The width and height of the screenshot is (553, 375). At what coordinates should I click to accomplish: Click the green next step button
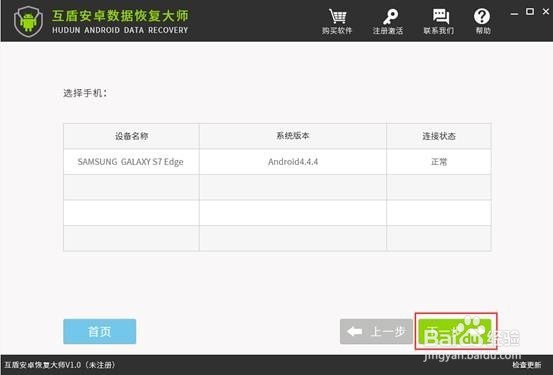coord(455,331)
